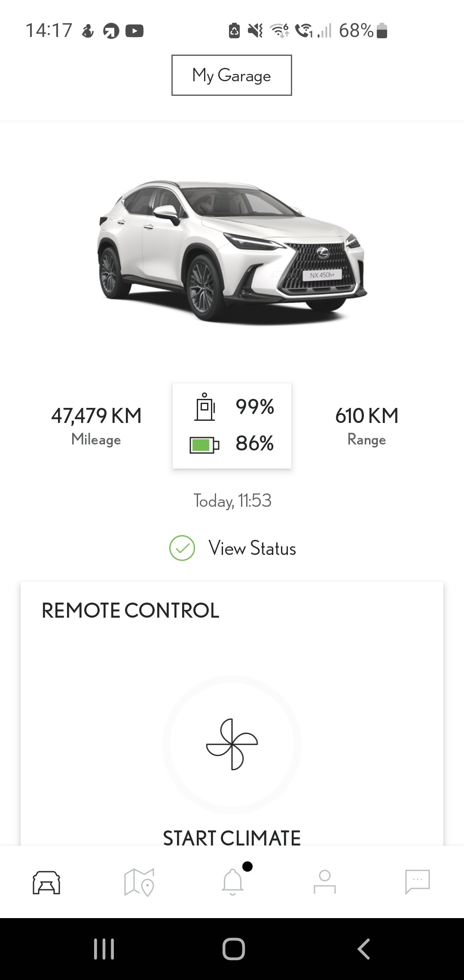Tap the green check status icon
This screenshot has width=464, height=980.
click(x=182, y=548)
